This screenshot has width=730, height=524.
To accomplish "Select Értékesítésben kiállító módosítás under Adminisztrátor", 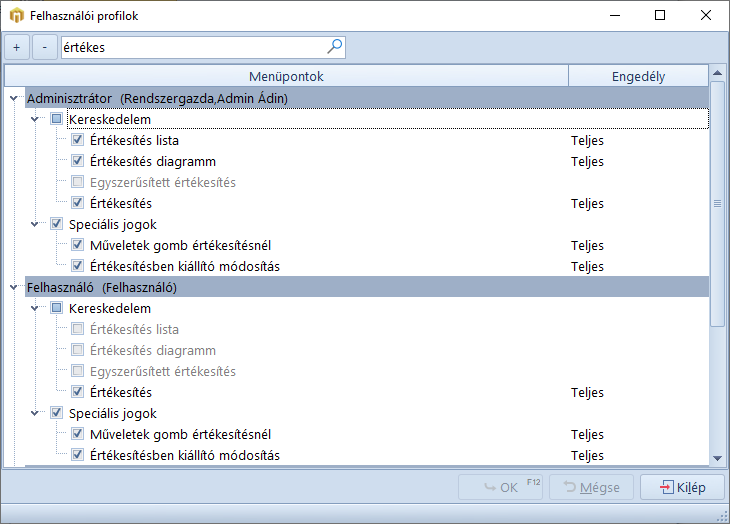I will pyautogui.click(x=184, y=266).
